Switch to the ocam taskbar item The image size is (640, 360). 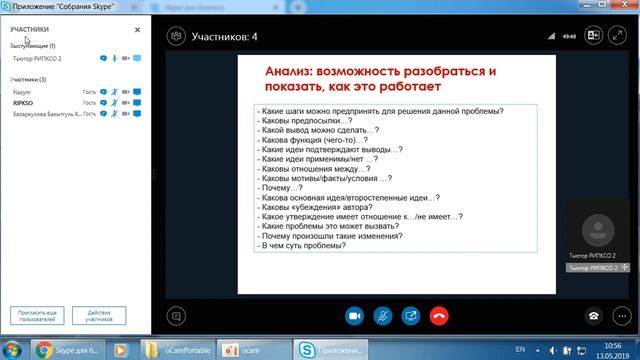pos(254,350)
